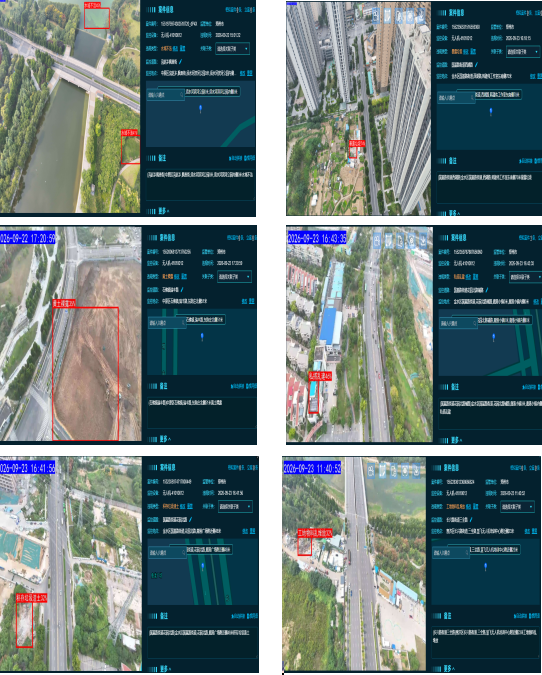Viewport: 542px width, 675px height.
Task: Click the edit-note icon on the 16:43:35 image toolbar
Action: pyautogui.click(x=388, y=240)
